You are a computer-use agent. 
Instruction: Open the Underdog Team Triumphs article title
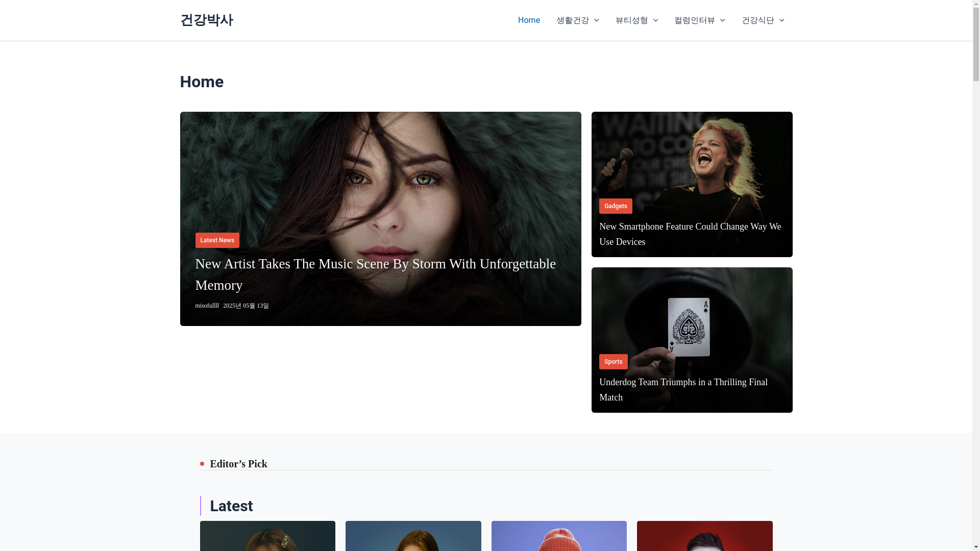click(x=683, y=390)
